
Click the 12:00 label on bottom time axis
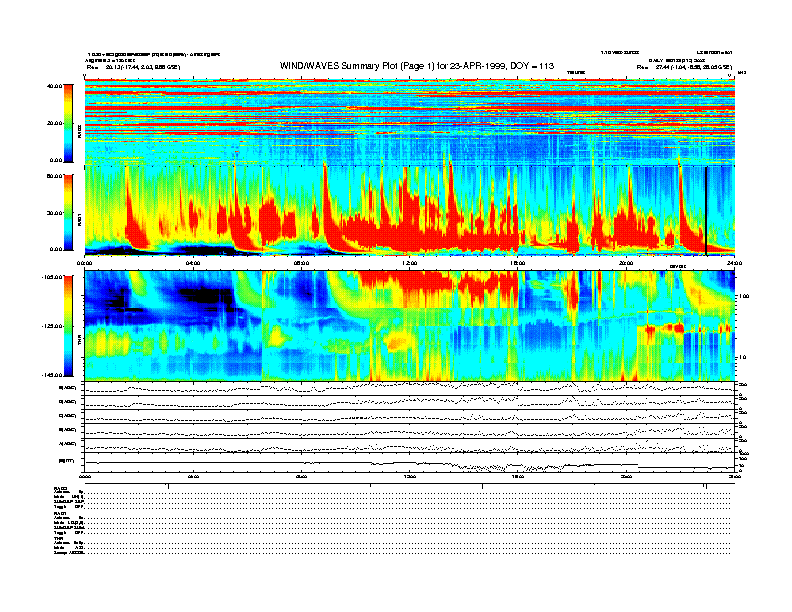pyautogui.click(x=409, y=477)
